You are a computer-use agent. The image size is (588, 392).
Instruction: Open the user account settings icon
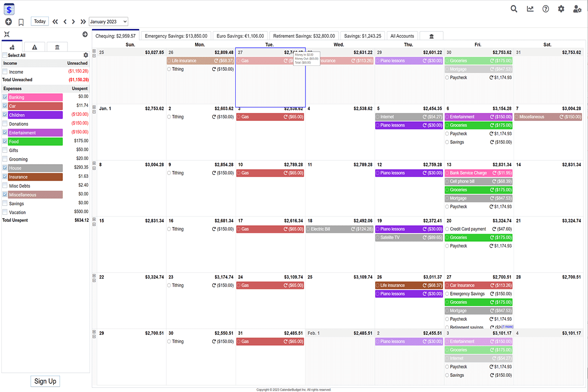coord(577,9)
